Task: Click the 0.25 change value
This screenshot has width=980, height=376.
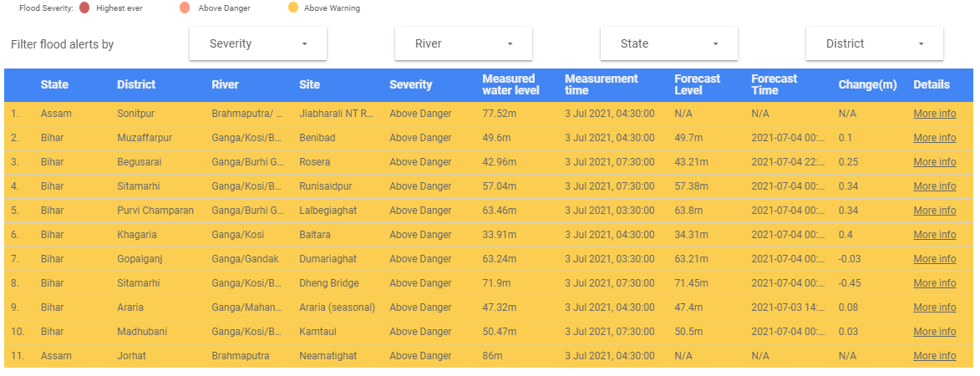Action: (x=847, y=162)
